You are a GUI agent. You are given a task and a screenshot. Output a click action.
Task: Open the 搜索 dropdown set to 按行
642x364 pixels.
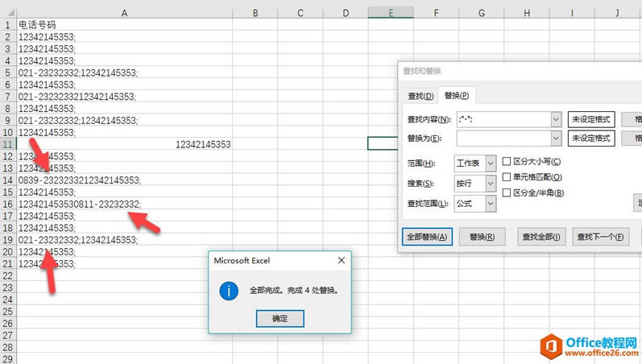point(491,184)
